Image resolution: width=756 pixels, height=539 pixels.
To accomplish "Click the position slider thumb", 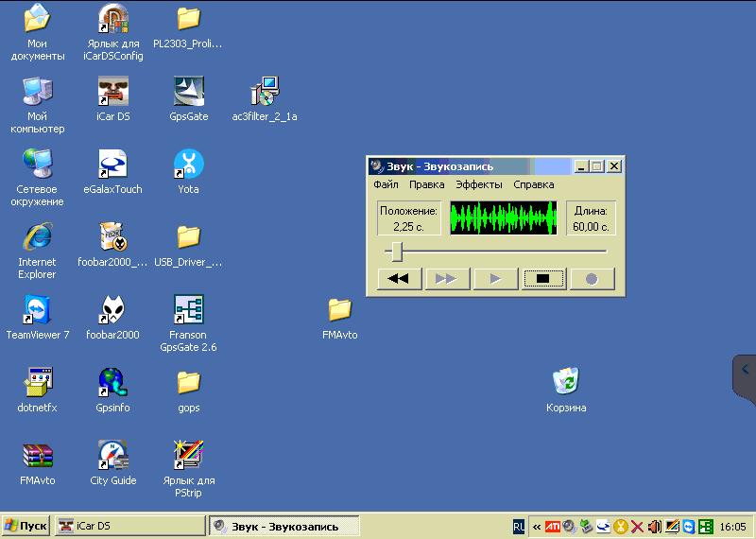I will click(x=398, y=252).
